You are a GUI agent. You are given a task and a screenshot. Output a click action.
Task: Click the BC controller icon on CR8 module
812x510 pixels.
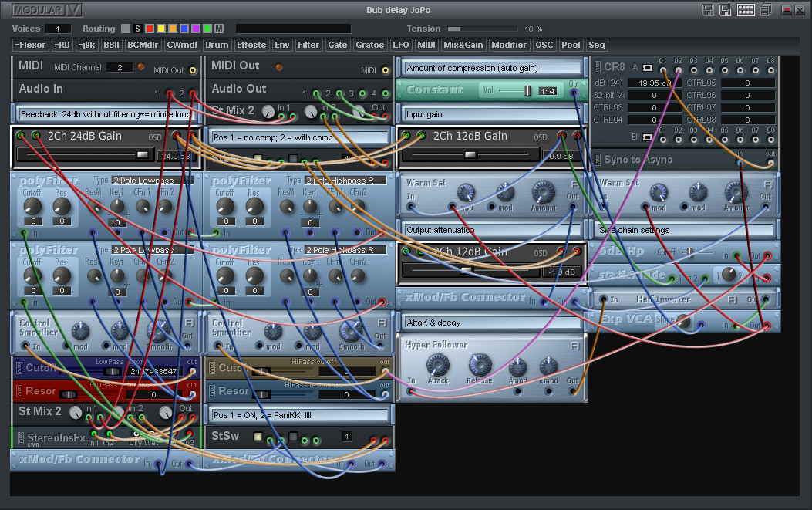(597, 67)
